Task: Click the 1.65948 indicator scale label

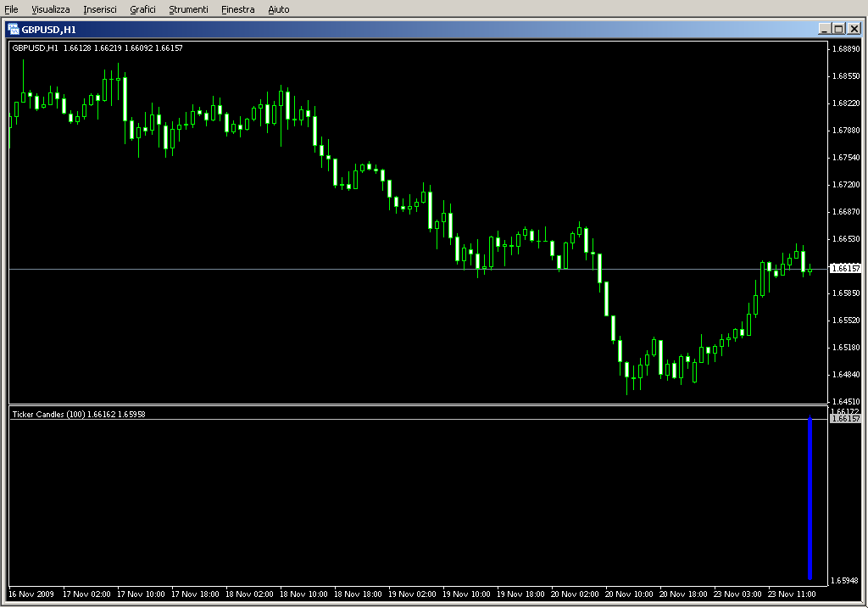Action: (x=845, y=580)
